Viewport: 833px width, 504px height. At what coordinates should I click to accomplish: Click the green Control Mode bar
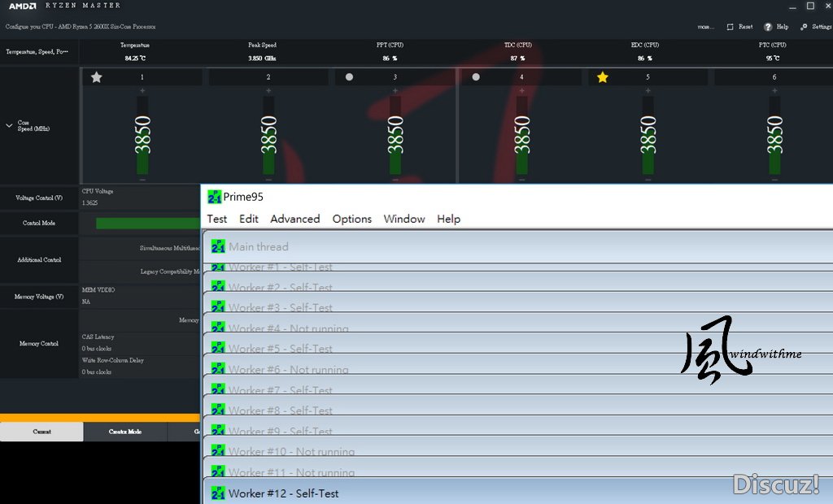click(x=148, y=224)
